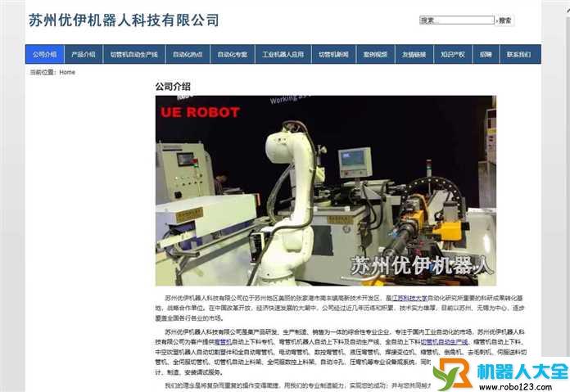570x392 pixels.
Task: Click the Home breadcrumb
Action: click(x=67, y=72)
